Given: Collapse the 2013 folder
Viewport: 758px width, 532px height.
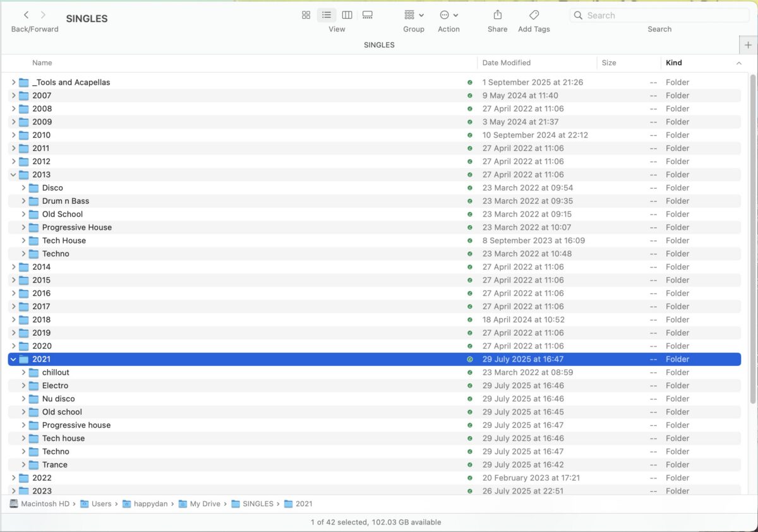Looking at the screenshot, I should click(13, 174).
